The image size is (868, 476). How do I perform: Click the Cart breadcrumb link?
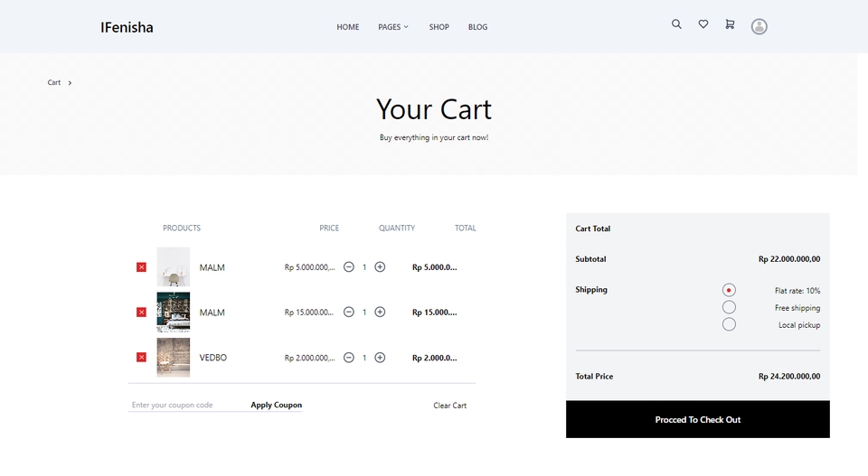click(x=53, y=82)
